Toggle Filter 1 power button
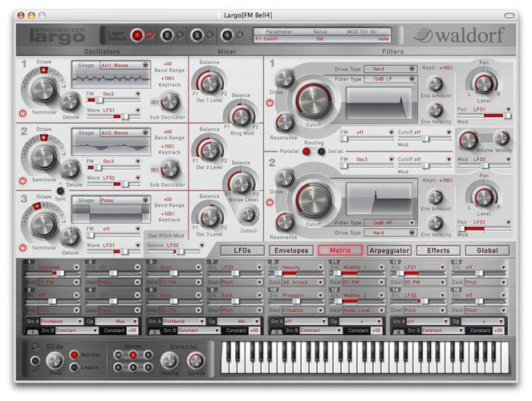Image resolution: width=532 pixels, height=401 pixels. [x=270, y=103]
